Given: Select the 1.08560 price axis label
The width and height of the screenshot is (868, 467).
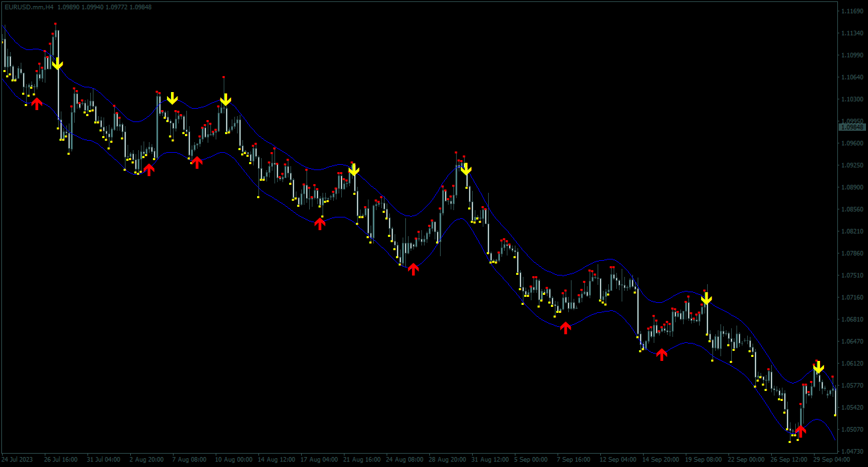Looking at the screenshot, I should (852, 209).
